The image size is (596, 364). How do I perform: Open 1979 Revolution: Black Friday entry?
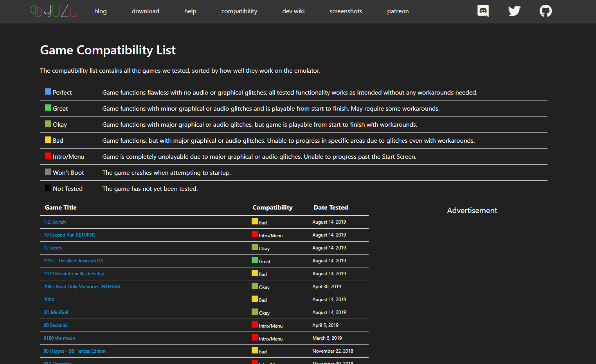pos(74,274)
